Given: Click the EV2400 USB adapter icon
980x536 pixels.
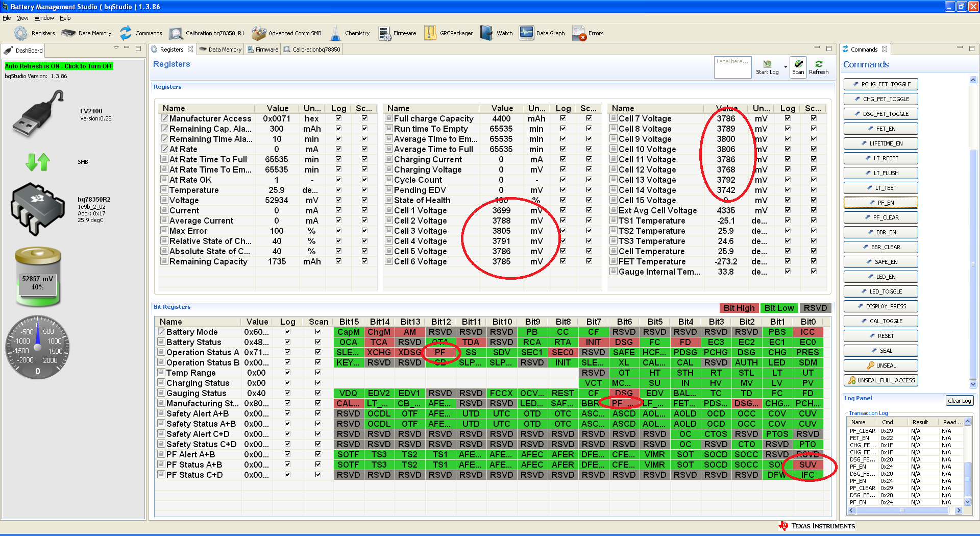Looking at the screenshot, I should click(38, 113).
